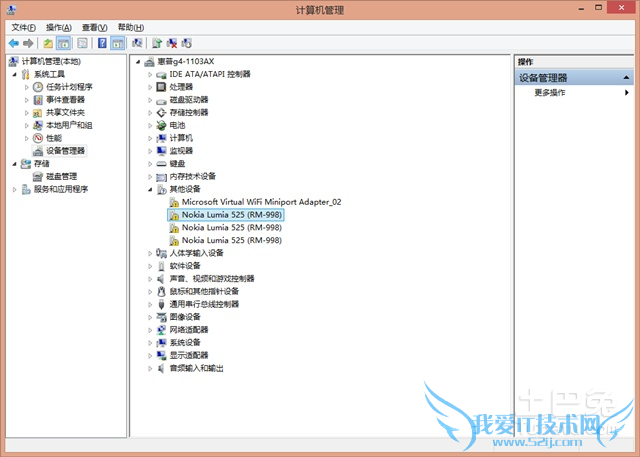This screenshot has height=457, width=640.
Task: Select 设备管理器 in the left tree
Action: (x=65, y=151)
